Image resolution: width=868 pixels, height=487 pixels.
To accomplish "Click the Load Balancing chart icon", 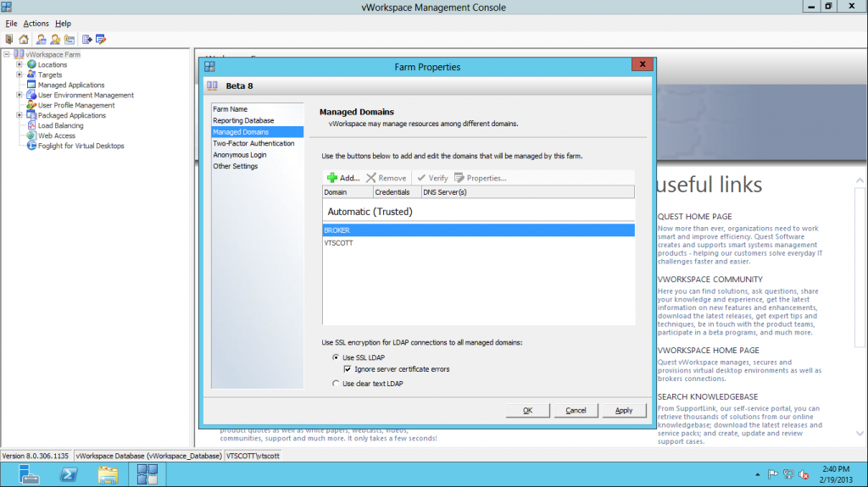I will point(31,125).
